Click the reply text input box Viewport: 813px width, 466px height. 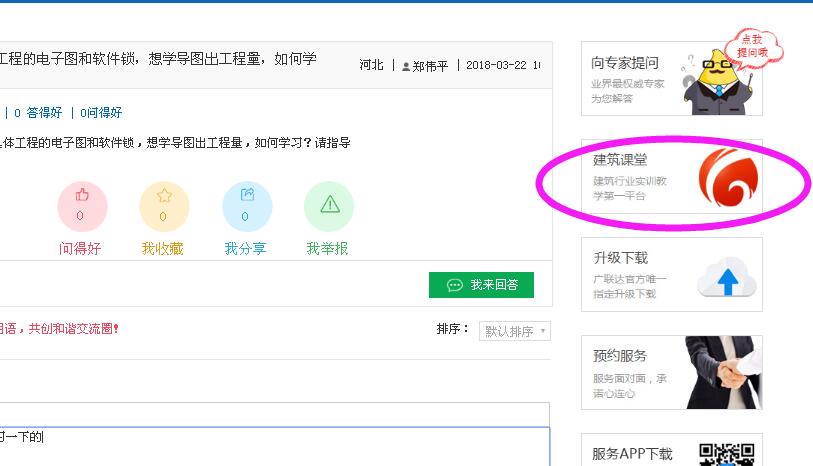(x=275, y=447)
